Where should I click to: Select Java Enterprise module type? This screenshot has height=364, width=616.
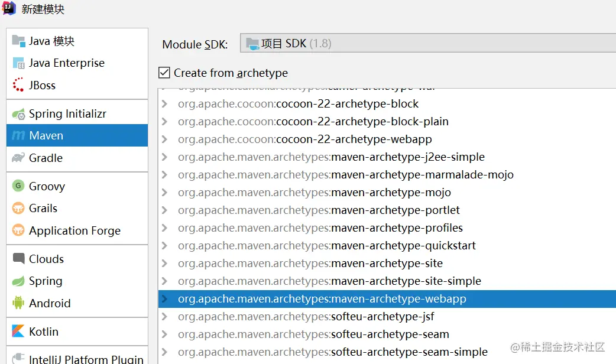(x=77, y=63)
